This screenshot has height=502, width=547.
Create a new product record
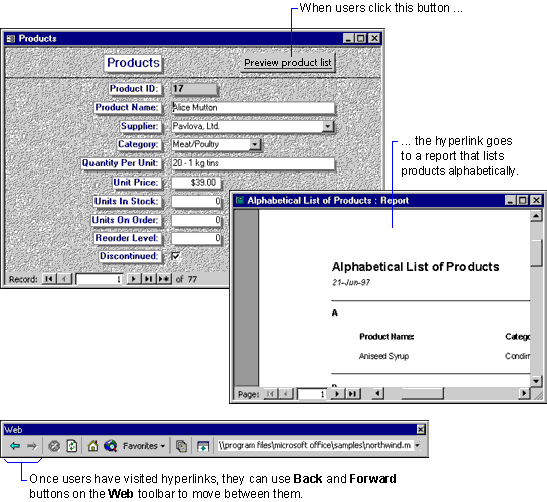coord(164,279)
